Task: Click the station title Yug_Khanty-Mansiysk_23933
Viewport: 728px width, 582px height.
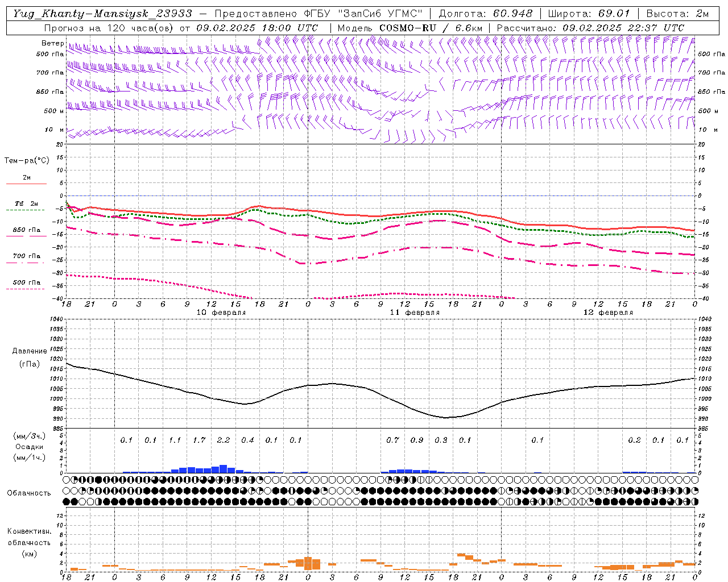Action: (x=102, y=14)
